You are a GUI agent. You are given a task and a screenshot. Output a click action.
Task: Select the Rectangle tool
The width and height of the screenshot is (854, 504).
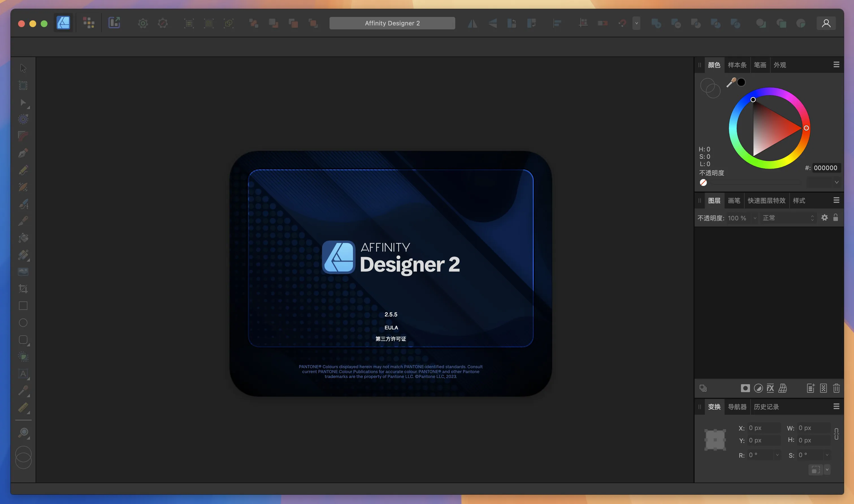23,306
